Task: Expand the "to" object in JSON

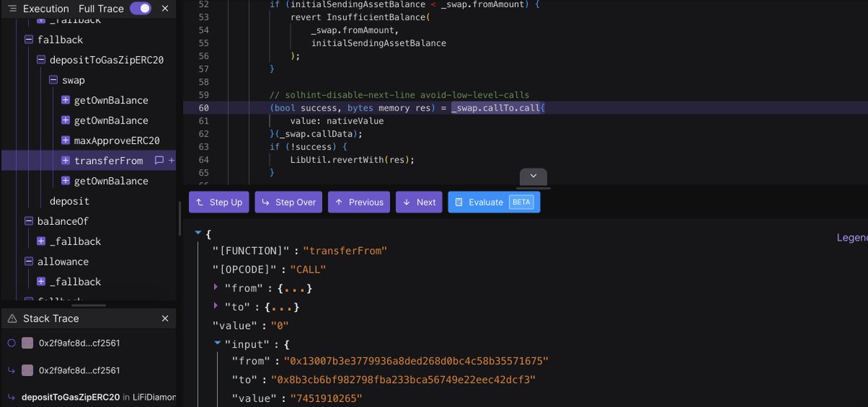Action: coord(216,307)
